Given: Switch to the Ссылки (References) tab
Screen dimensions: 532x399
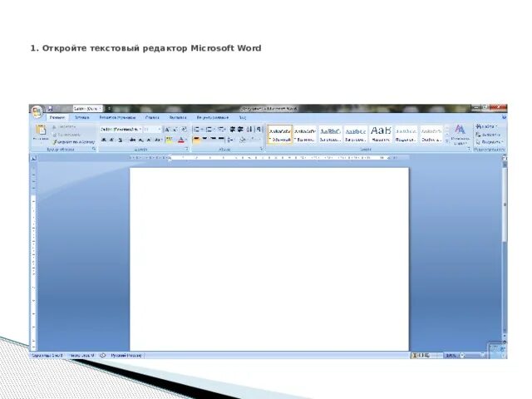Looking at the screenshot, I should (152, 117).
